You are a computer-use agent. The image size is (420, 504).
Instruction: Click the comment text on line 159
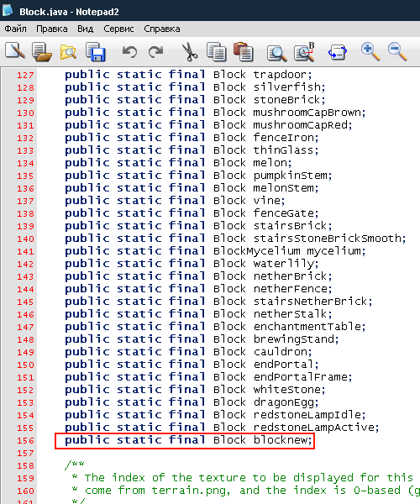249,478
